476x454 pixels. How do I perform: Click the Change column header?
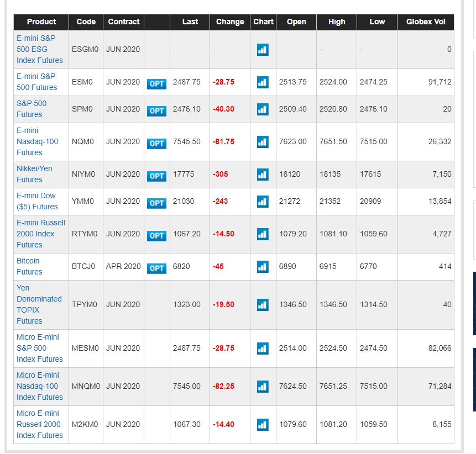(x=230, y=22)
